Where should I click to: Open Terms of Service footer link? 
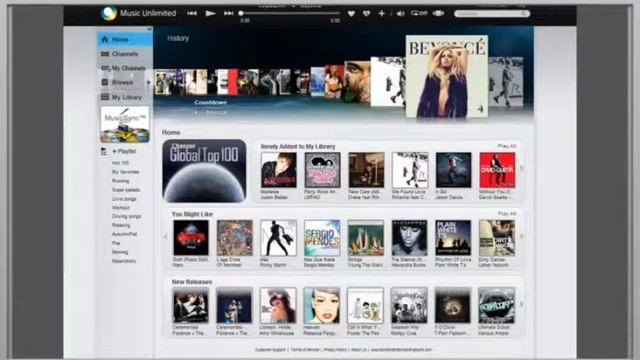[305, 350]
